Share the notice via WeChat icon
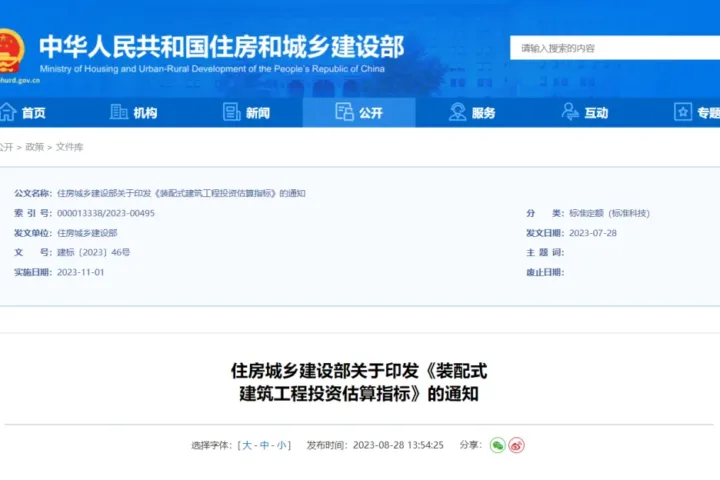The width and height of the screenshot is (720, 480). click(x=497, y=445)
